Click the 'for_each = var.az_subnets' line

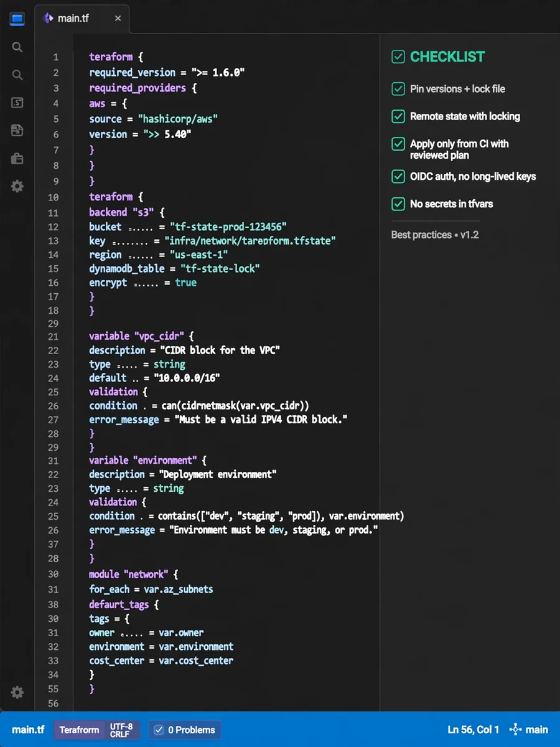pyautogui.click(x=151, y=589)
